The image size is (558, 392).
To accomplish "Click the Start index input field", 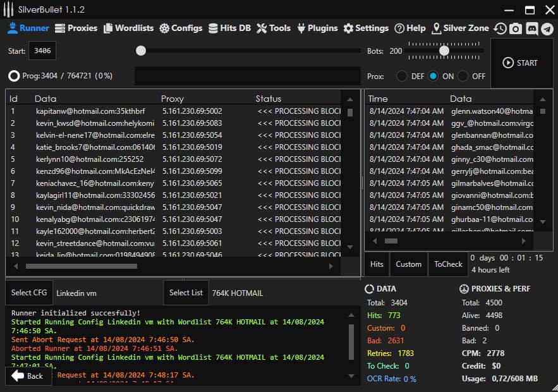I will [x=42, y=51].
